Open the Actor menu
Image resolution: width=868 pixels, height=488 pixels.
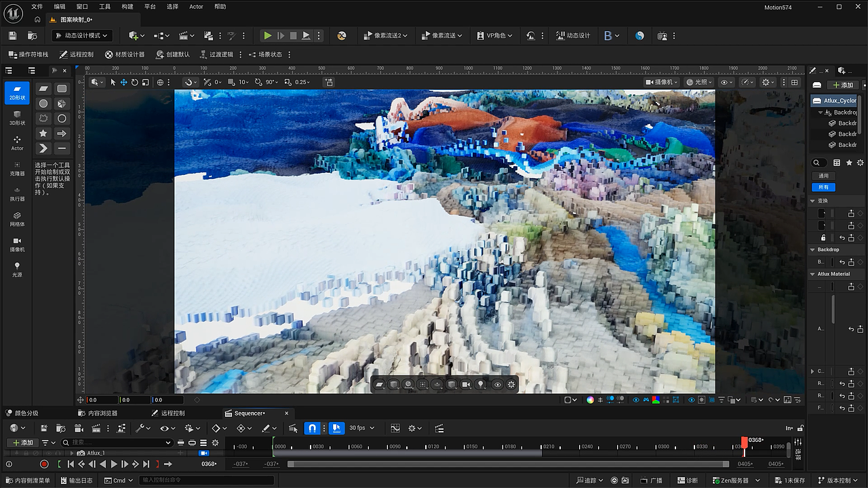[196, 7]
